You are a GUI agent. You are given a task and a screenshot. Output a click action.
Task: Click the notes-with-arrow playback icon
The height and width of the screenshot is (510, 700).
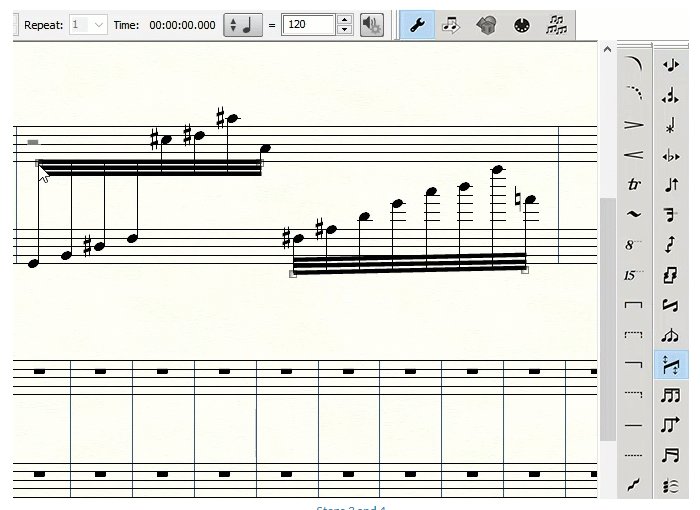coord(451,25)
